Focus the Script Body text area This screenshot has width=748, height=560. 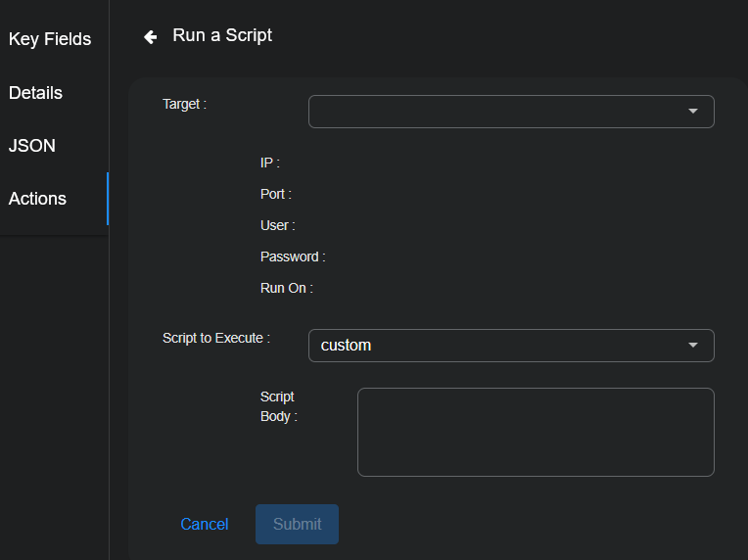[536, 432]
